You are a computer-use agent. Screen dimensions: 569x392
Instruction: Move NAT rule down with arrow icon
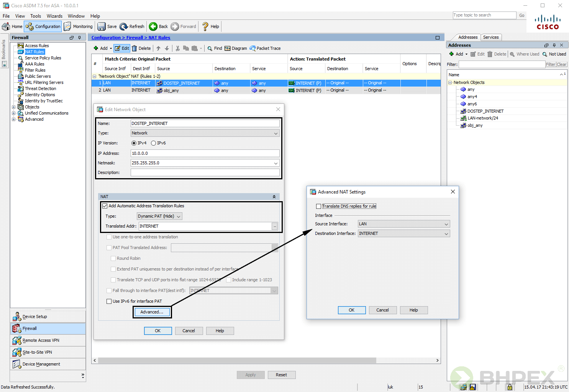point(167,48)
